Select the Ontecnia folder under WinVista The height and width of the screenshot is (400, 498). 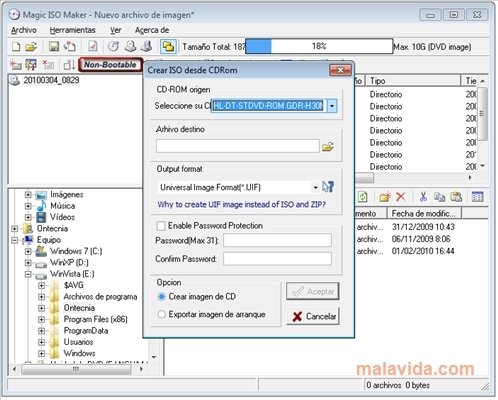coord(79,308)
